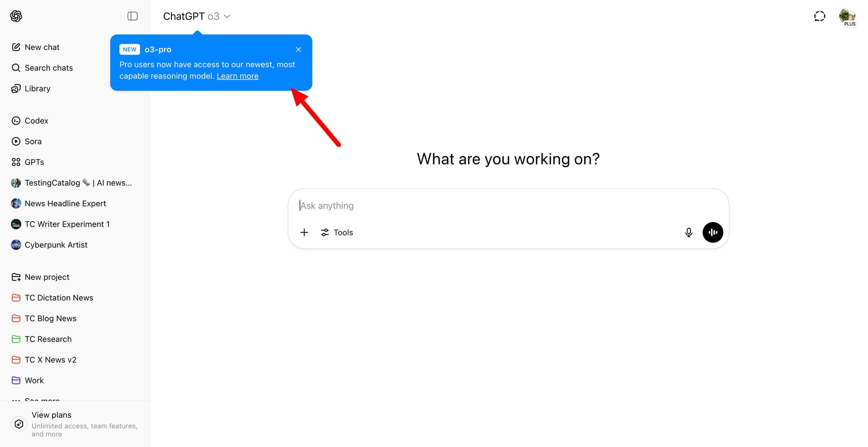Start voice mode with the waveform button
The height and width of the screenshot is (447, 868).
713,232
